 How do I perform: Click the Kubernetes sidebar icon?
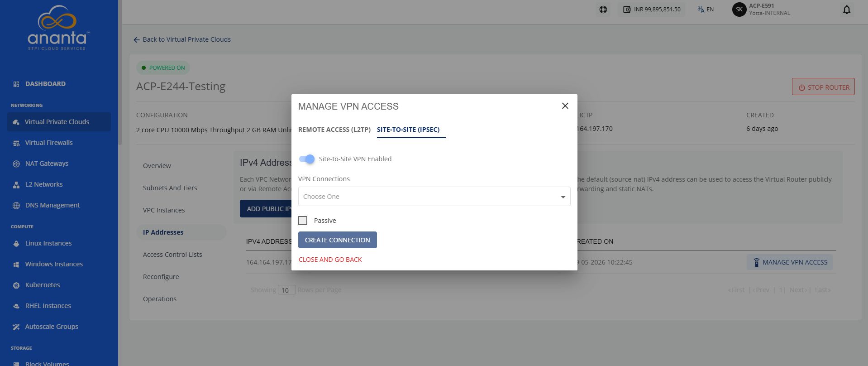[16, 285]
